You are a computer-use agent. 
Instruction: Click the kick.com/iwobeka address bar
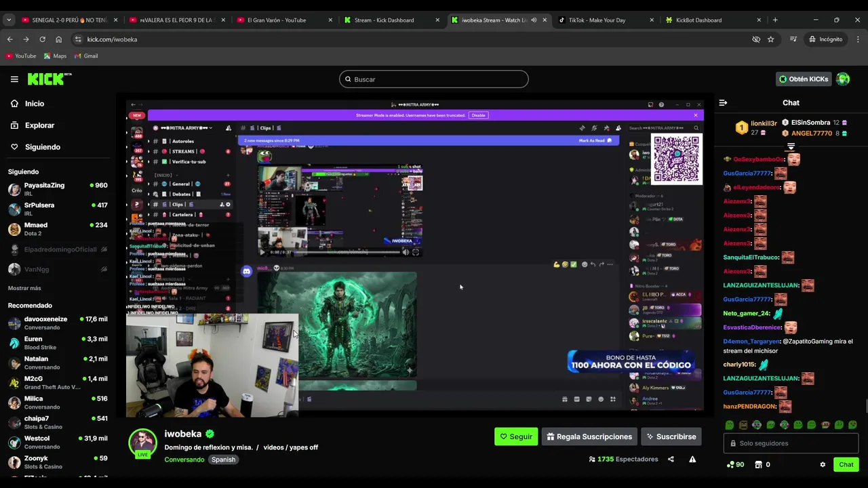[x=407, y=39]
